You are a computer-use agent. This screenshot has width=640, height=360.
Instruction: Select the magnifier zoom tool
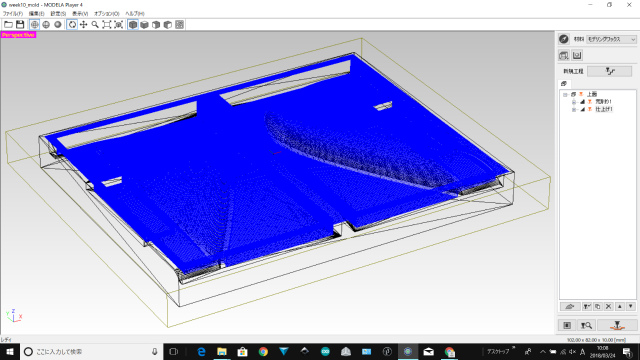pos(95,24)
